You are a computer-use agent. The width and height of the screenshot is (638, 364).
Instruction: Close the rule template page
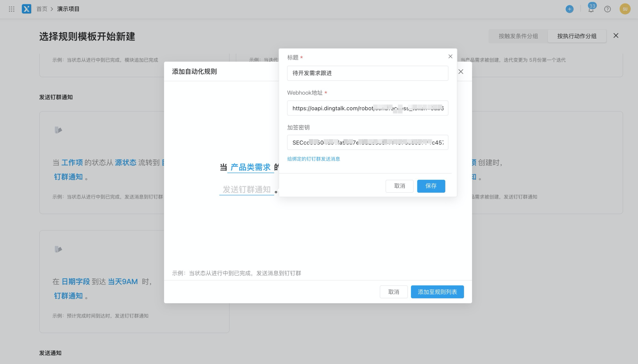[x=616, y=36]
